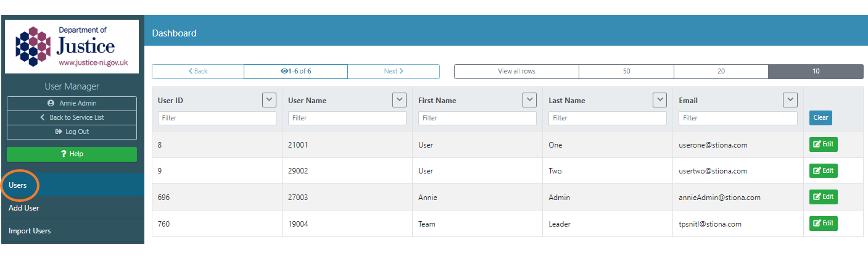Click the Department of Justice logo

(72, 46)
